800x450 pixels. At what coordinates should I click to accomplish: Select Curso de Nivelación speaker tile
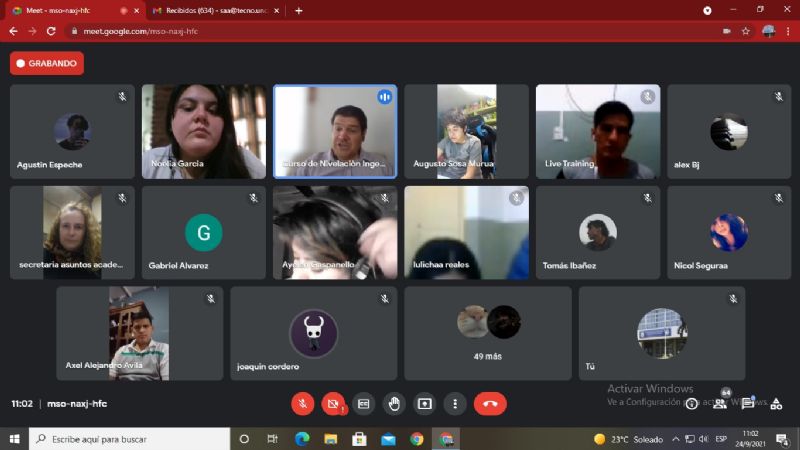pos(335,132)
